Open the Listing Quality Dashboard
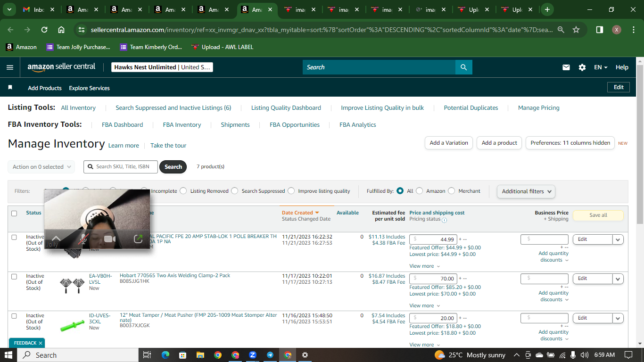 pyautogui.click(x=286, y=108)
